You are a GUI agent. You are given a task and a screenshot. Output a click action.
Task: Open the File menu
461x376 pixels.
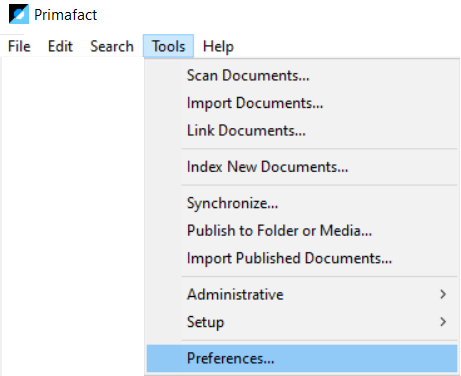(19, 46)
